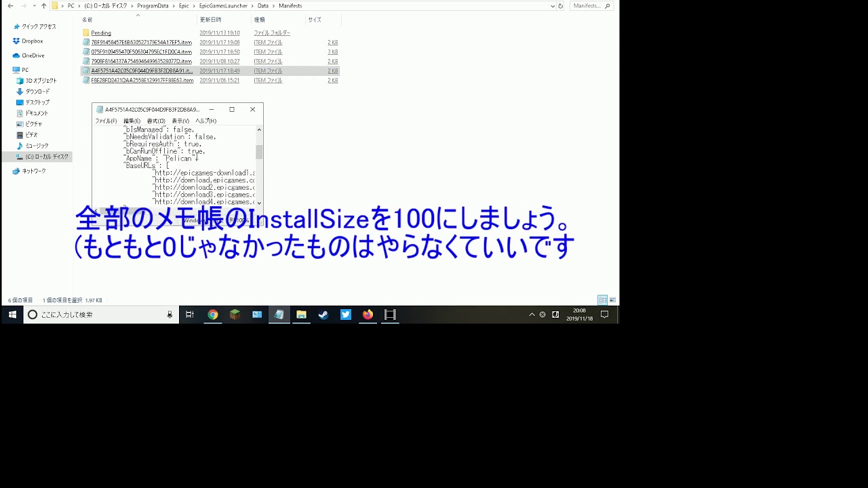Viewport: 868px width, 488px height.
Task: Open taskbar clock and calendar
Action: [579, 314]
